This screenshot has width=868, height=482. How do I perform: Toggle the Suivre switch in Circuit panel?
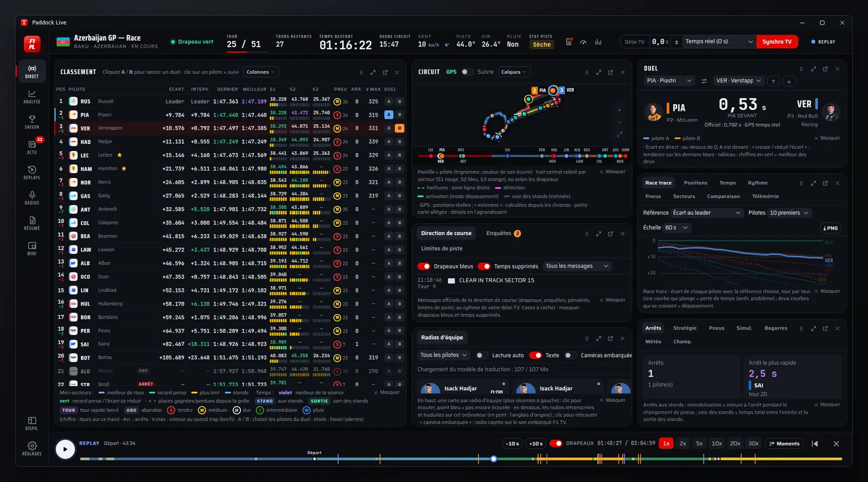click(x=467, y=72)
